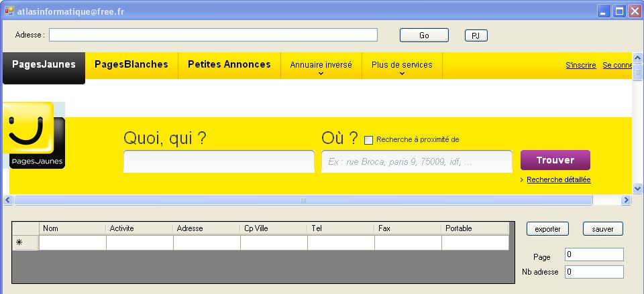Click the horizontal scroll right arrow
The height and width of the screenshot is (294, 644).
click(627, 200)
